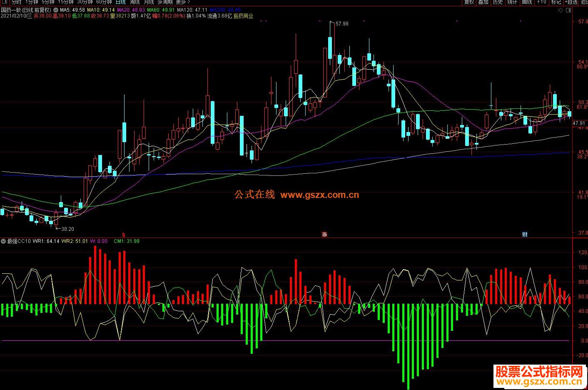Add stock via +自选 button

(x=571, y=2)
